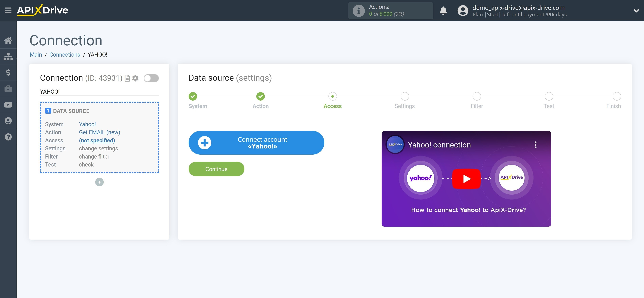Select the Access step marker

[x=332, y=96]
